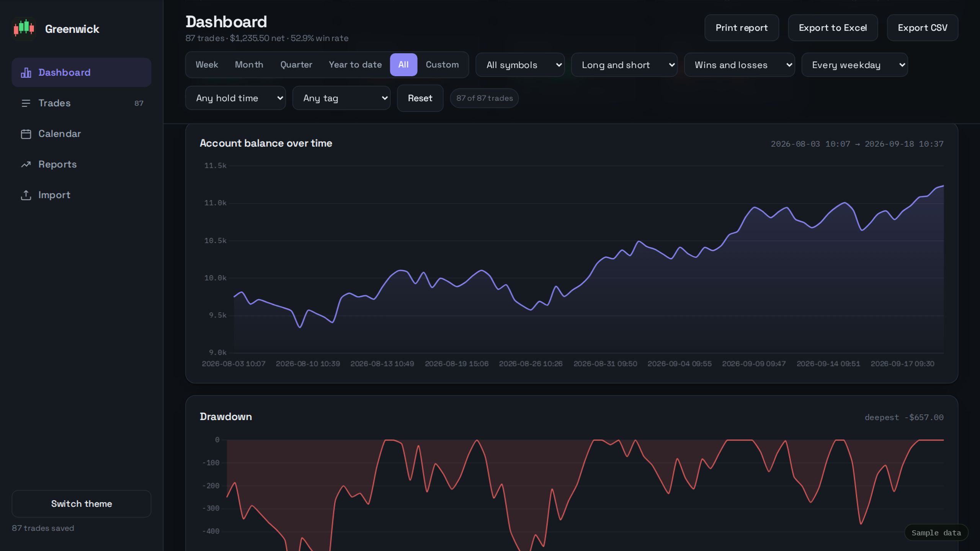Click the Greenwick candlestick logo icon
This screenshot has width=980, height=551.
point(24,28)
